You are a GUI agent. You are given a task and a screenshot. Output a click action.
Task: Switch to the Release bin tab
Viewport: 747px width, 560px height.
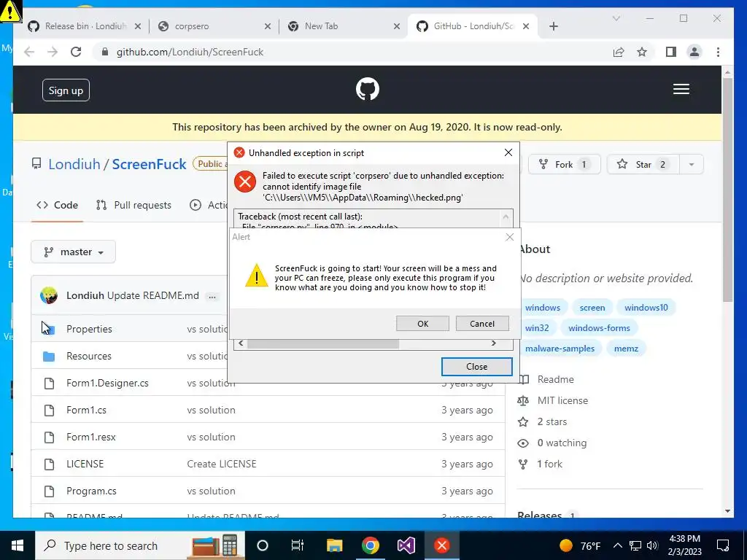point(84,26)
